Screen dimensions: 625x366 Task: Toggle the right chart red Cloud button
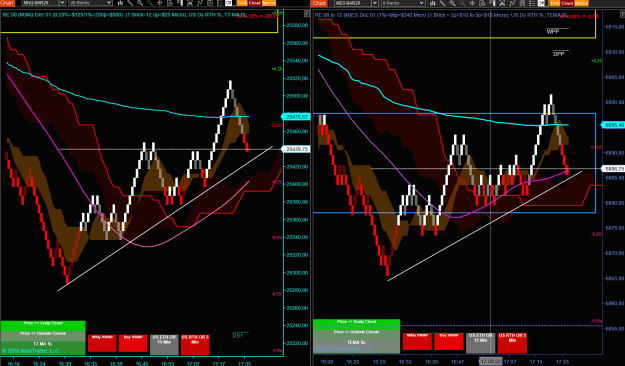pyautogui.click(x=567, y=3)
